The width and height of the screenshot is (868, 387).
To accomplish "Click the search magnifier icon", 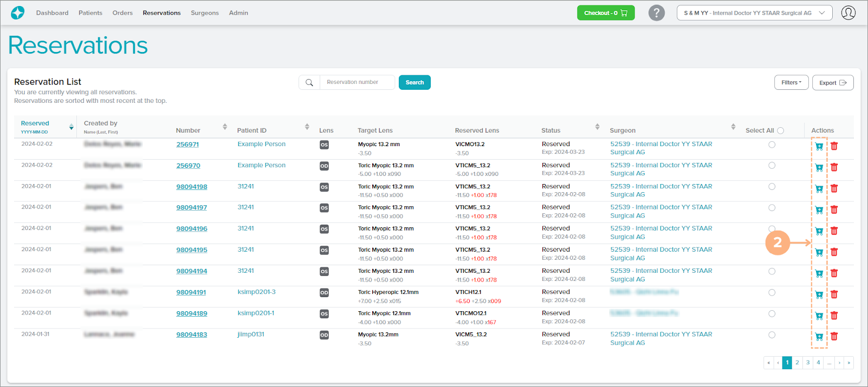I will click(309, 83).
